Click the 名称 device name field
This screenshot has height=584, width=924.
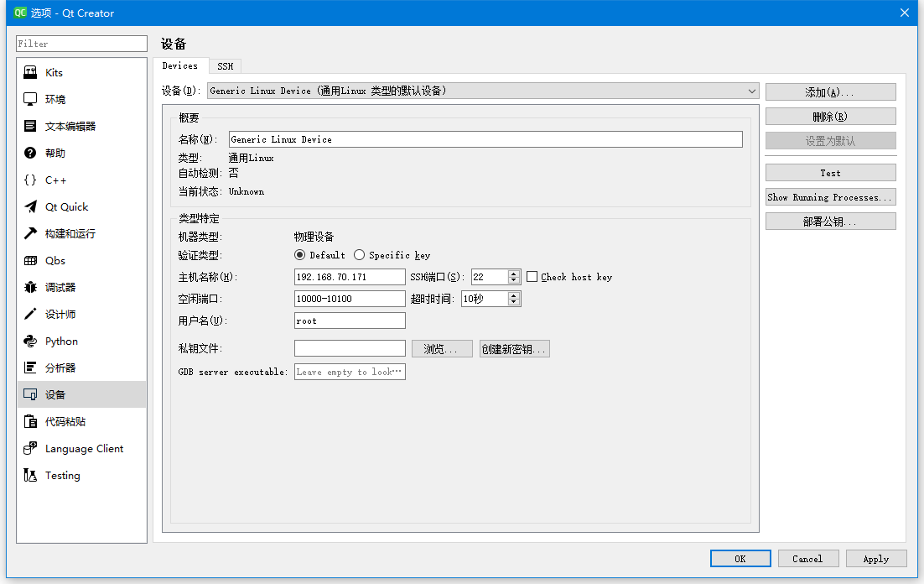click(x=485, y=139)
